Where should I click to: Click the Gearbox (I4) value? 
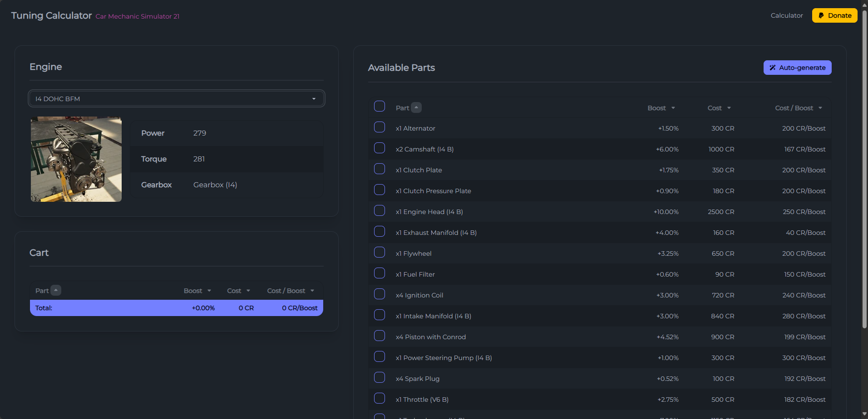(x=215, y=185)
